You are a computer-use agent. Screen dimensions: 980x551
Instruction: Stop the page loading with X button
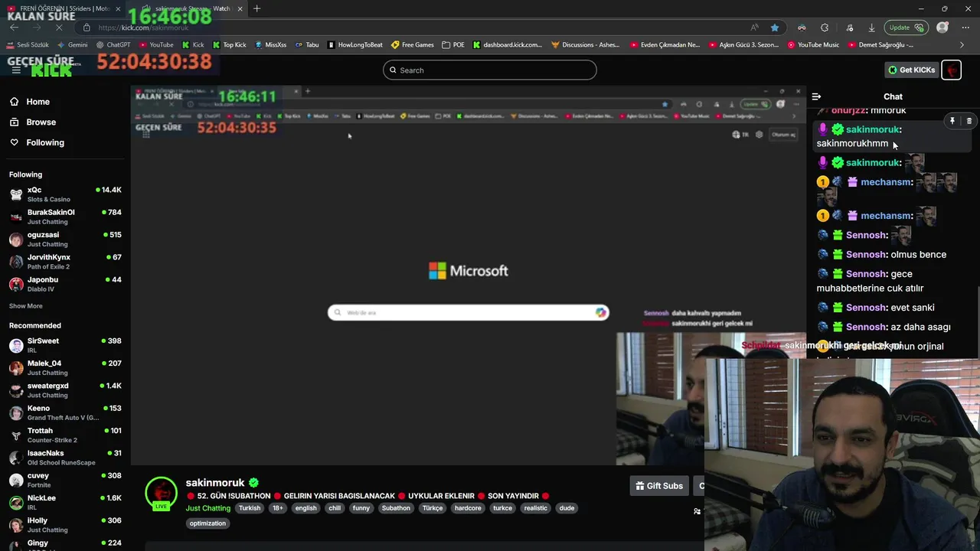(59, 28)
